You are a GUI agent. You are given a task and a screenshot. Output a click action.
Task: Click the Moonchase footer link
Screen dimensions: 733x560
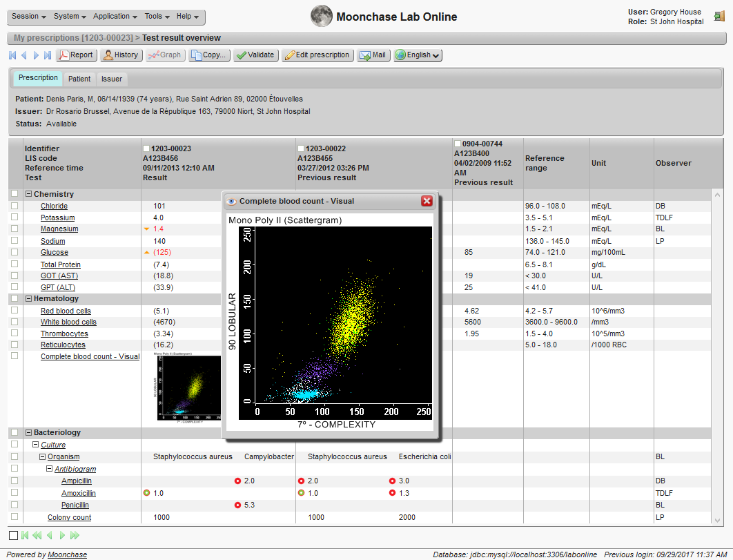click(68, 554)
